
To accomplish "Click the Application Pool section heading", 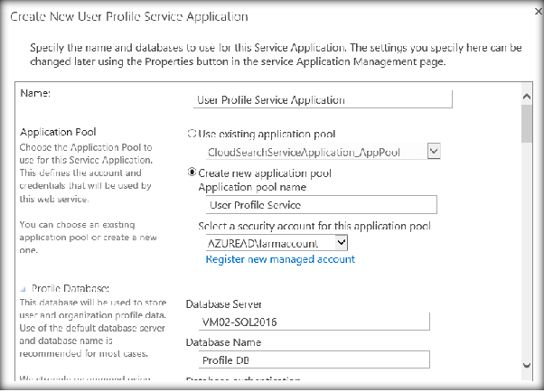I will [58, 132].
